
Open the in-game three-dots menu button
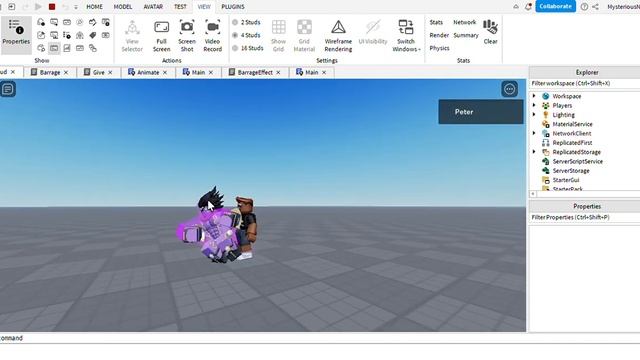[509, 89]
